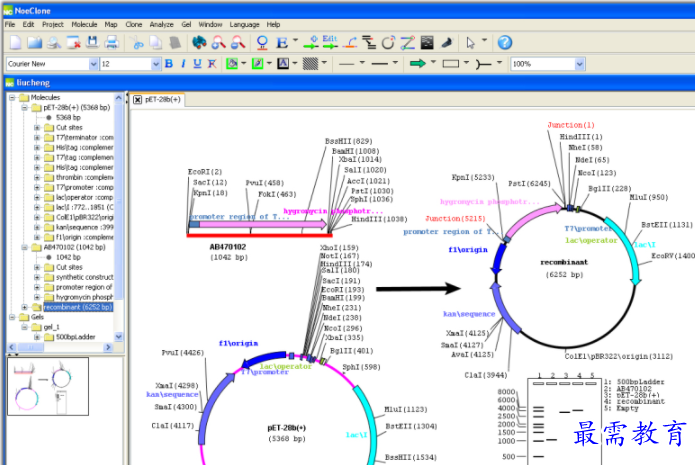Viewport: 695px width, 465px height.
Task: Click the Print icon
Action: [112, 43]
